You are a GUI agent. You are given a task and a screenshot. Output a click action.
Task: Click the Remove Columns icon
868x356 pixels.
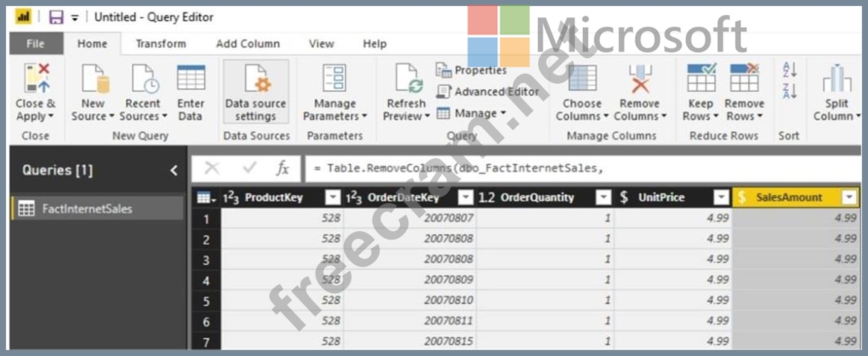[640, 78]
